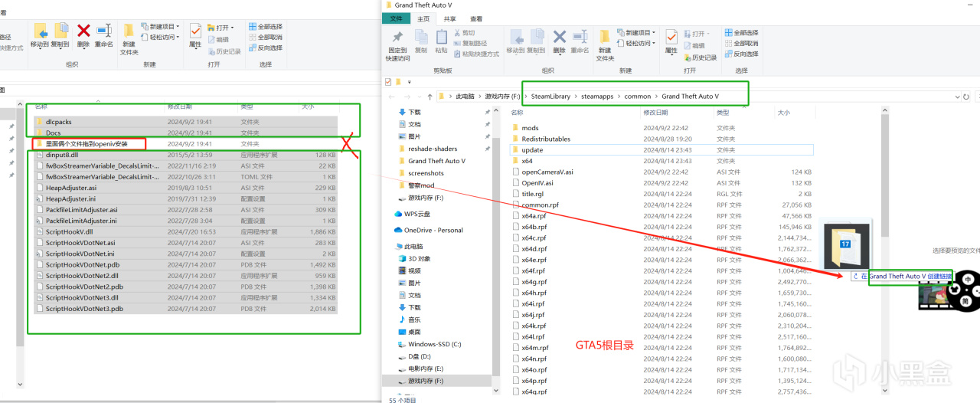Open History (历史记录) in GTA V window
This screenshot has width=980, height=403.
(701, 57)
